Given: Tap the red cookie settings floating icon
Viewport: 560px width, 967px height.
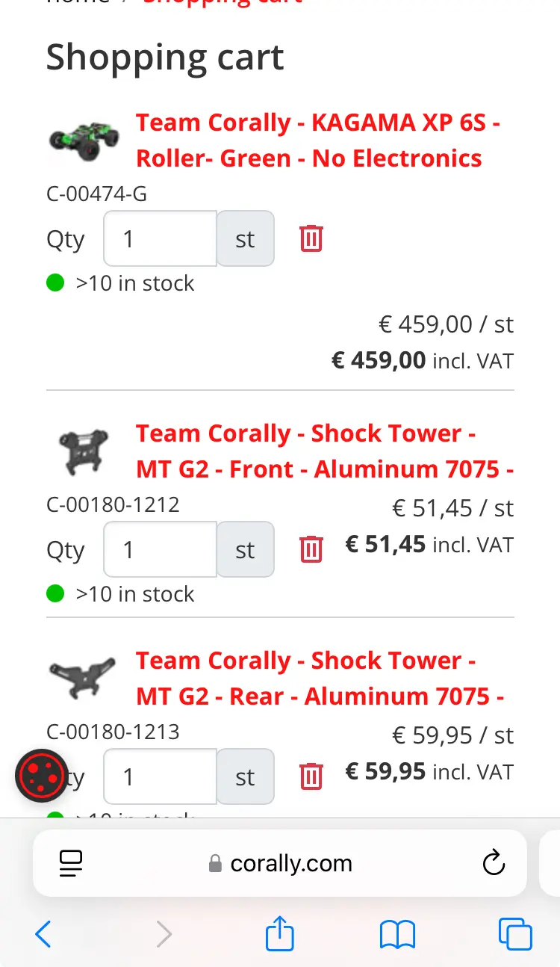Looking at the screenshot, I should click(x=43, y=776).
